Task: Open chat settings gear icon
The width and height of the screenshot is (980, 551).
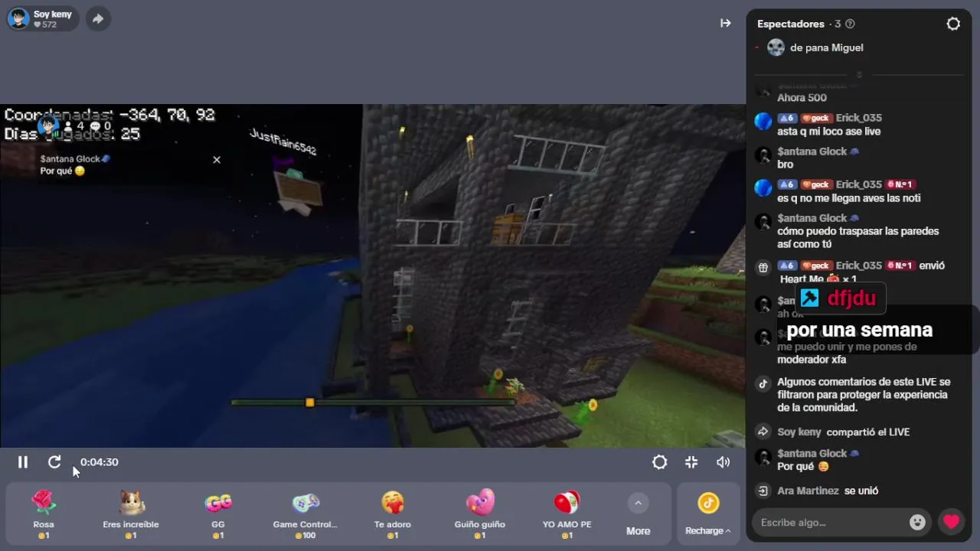Action: (x=953, y=24)
